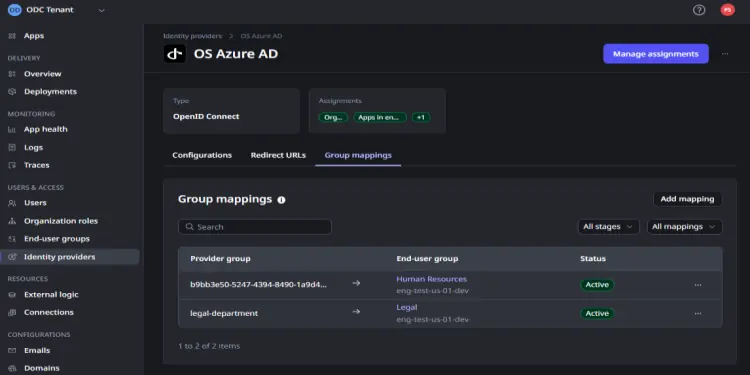750x375 pixels.
Task: Click the Provider group column header
Action: 220,259
